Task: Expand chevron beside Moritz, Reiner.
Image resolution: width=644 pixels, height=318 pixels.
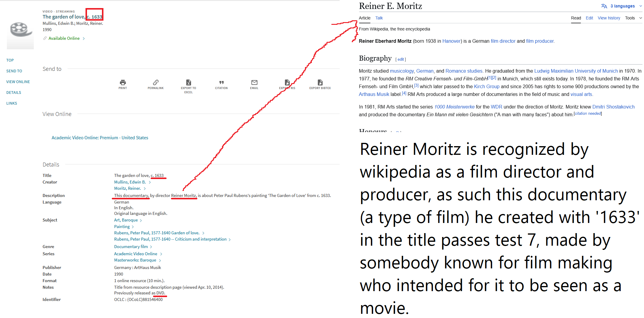Action: (x=145, y=189)
